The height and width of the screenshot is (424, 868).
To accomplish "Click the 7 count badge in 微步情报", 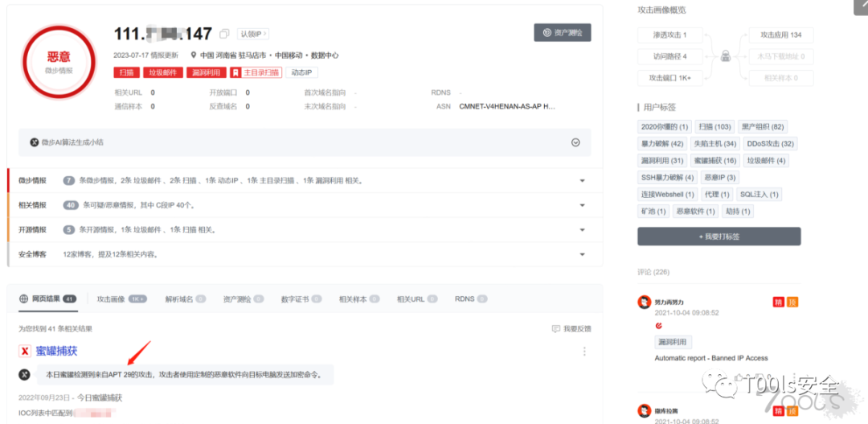I will click(69, 181).
